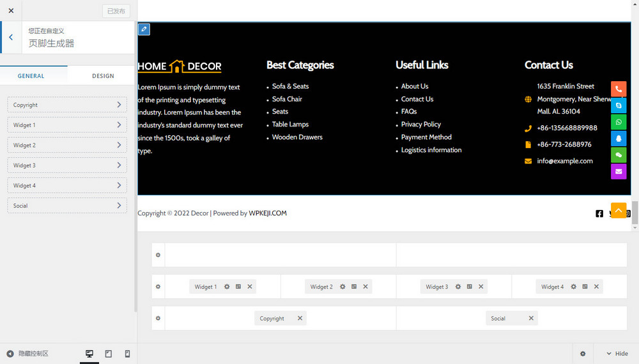Go back using the left arrow
The width and height of the screenshot is (639, 364).
[11, 37]
